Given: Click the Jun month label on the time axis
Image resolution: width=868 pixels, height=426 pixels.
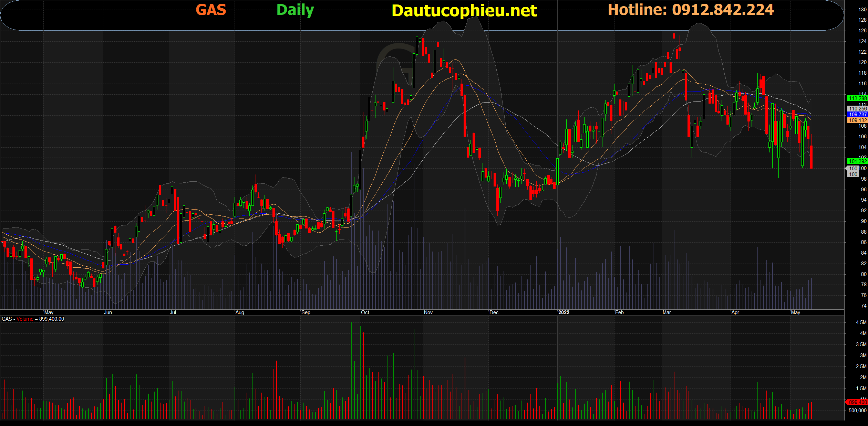Looking at the screenshot, I should point(108,312).
